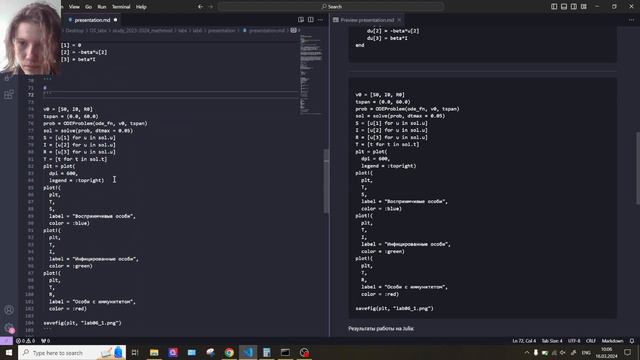Click the code minimap in the editor
The width and height of the screenshot is (640, 360).
(x=311, y=73)
